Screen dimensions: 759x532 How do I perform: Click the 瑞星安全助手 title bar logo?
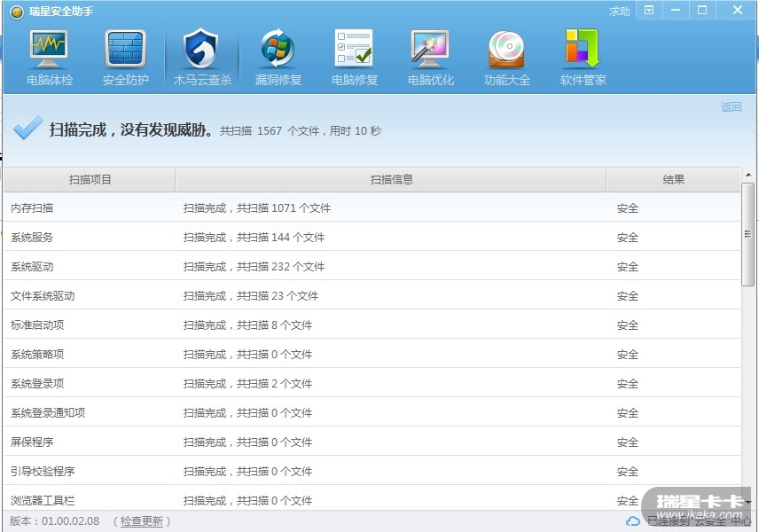[17, 12]
